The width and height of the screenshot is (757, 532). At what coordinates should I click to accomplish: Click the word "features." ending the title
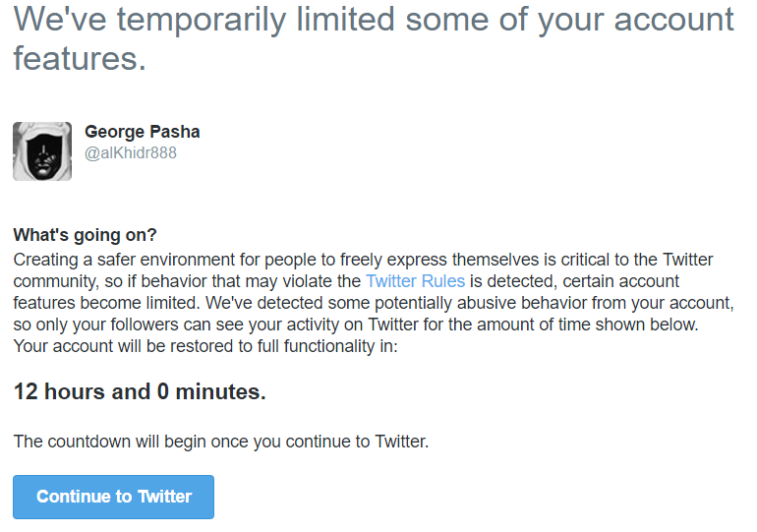pyautogui.click(x=80, y=59)
